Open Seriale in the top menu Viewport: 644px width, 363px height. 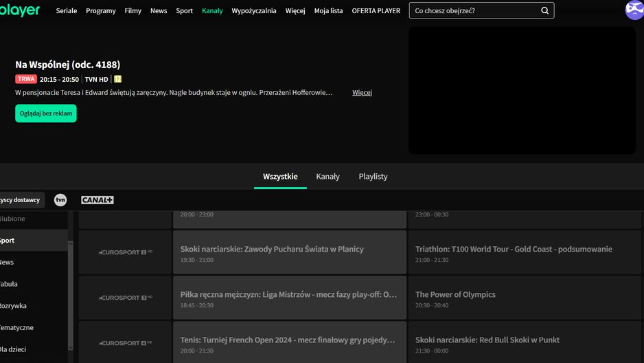67,11
